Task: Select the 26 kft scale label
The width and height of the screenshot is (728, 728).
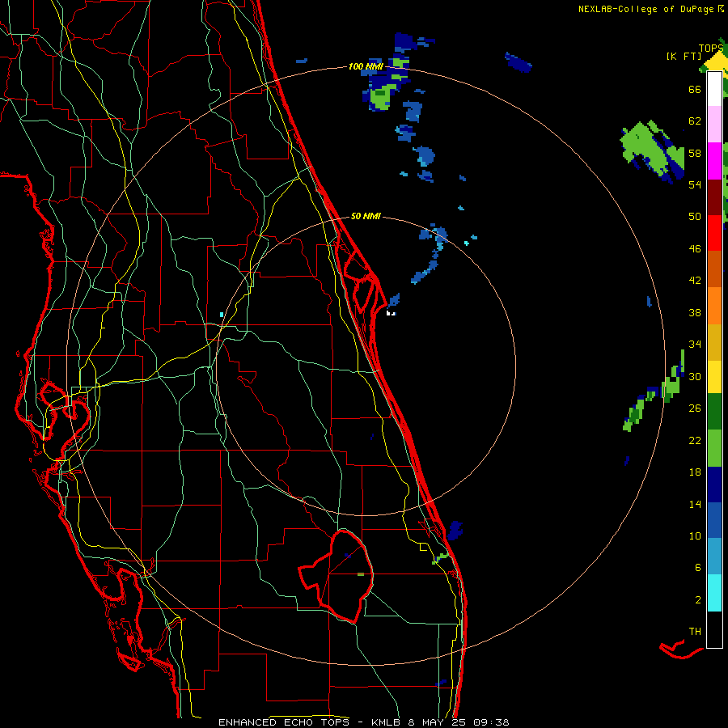Action: [695, 408]
